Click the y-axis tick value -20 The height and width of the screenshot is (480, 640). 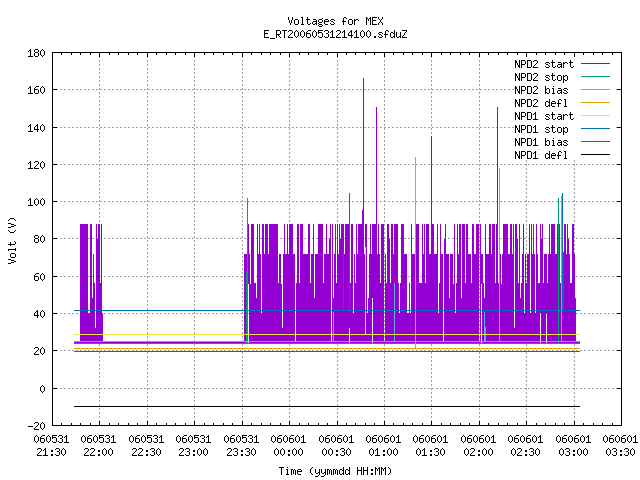tap(36, 426)
